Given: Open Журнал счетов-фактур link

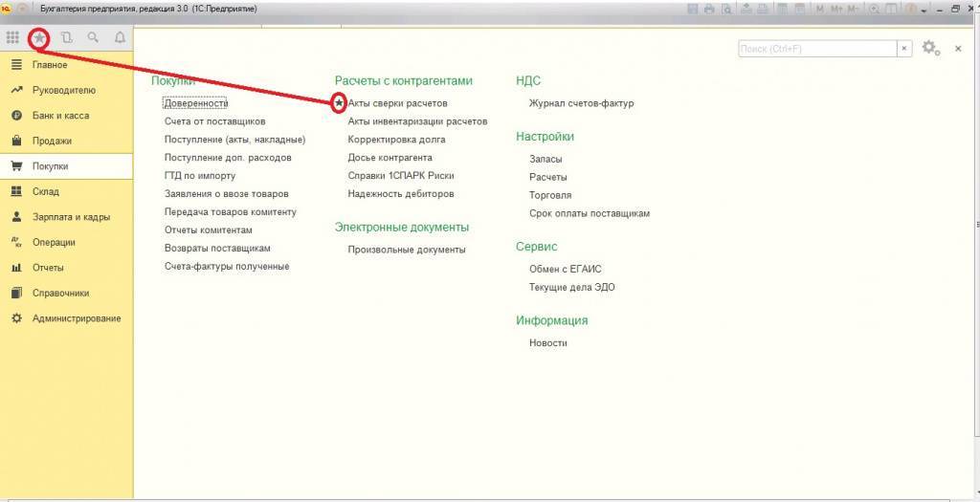Looking at the screenshot, I should (x=581, y=103).
